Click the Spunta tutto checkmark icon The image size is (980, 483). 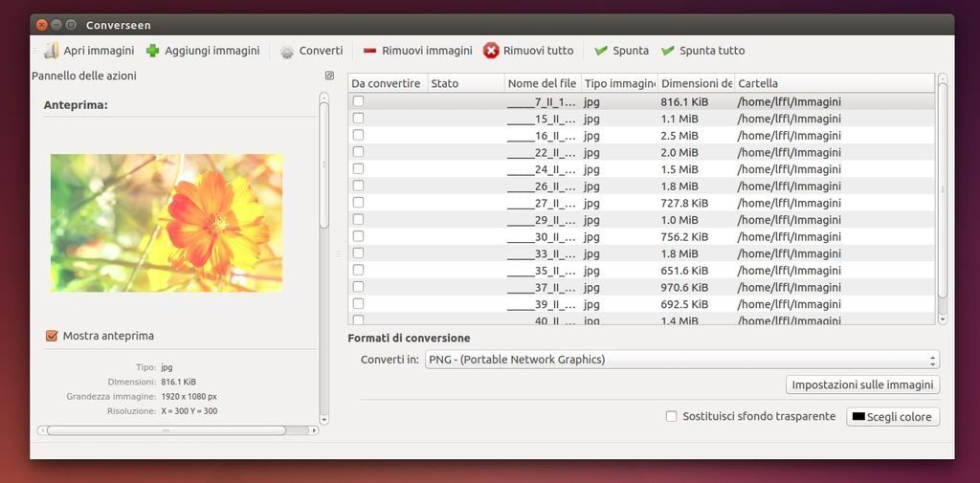pyautogui.click(x=668, y=51)
